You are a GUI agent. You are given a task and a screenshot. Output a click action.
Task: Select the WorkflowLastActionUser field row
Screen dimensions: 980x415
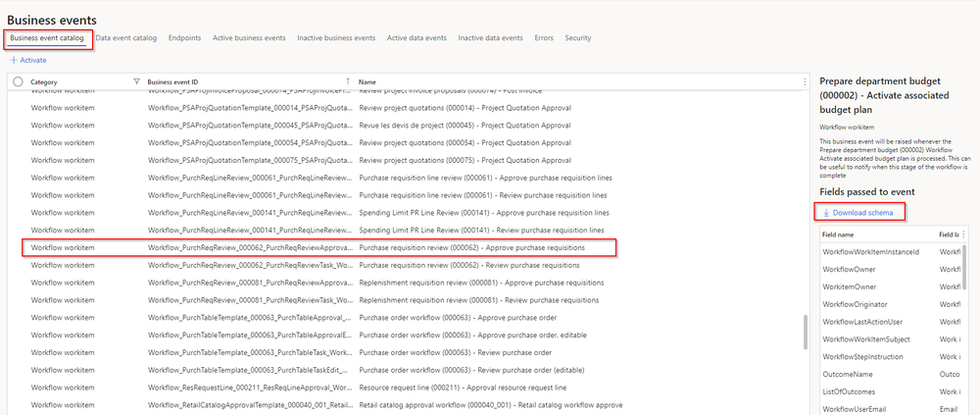[891, 322]
